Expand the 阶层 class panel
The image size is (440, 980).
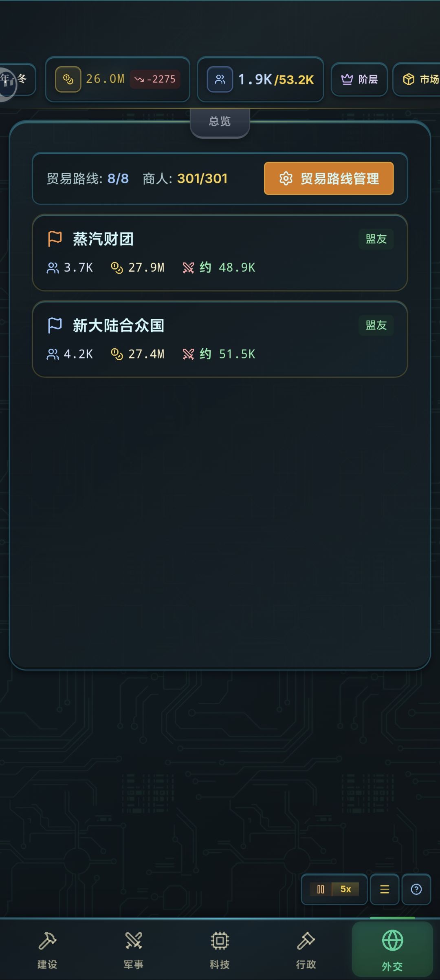359,79
